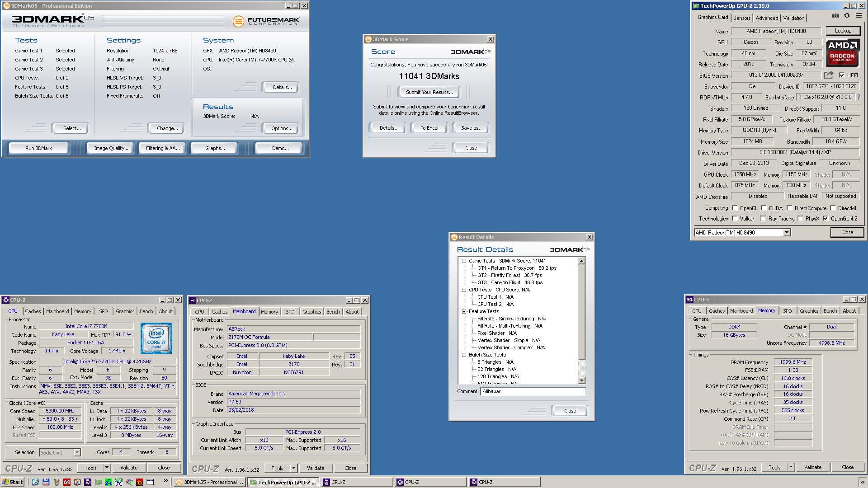Image resolution: width=868 pixels, height=488 pixels.
Task: Toggle the DirectML checkbox
Action: point(833,208)
